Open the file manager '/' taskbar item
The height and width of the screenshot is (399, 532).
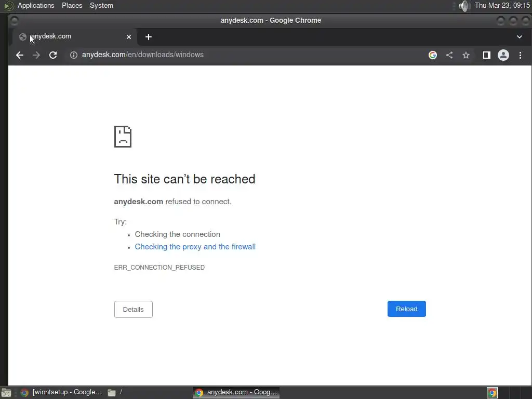(115, 392)
